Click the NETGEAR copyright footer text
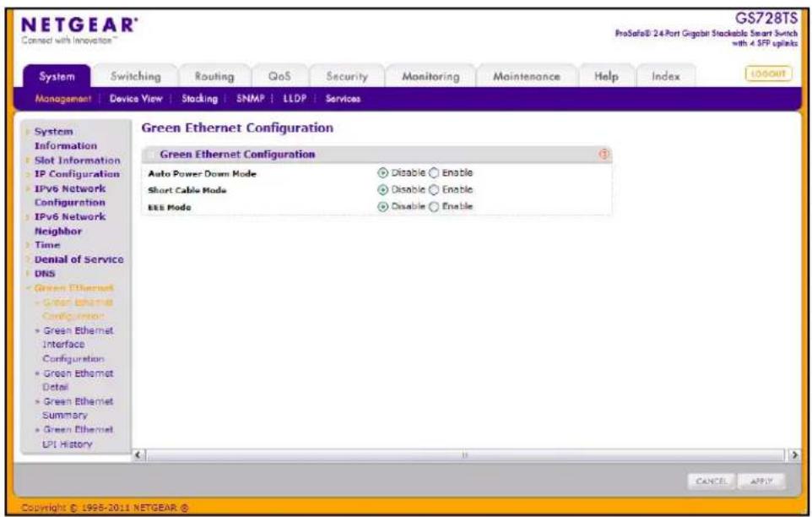Image resolution: width=812 pixels, height=517 pixels. point(106,508)
